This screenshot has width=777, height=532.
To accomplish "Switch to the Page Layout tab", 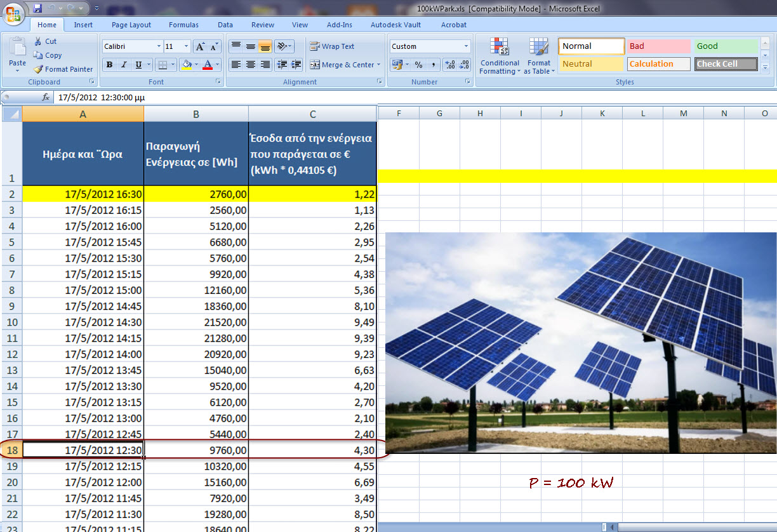I will (x=131, y=25).
